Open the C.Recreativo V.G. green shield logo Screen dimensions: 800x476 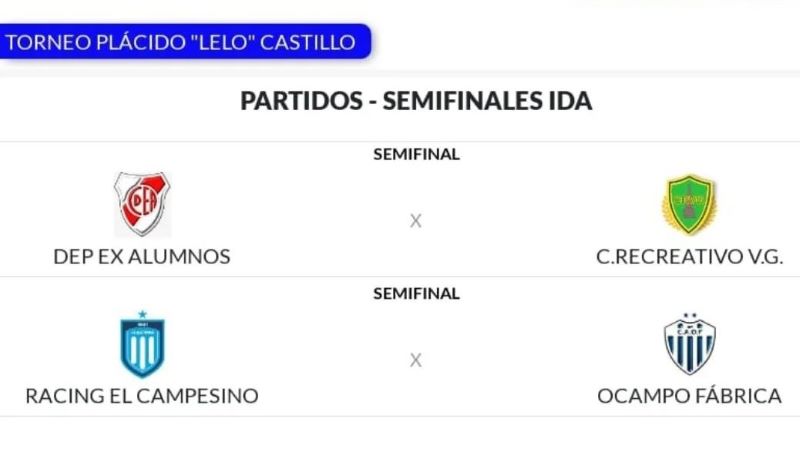[689, 205]
